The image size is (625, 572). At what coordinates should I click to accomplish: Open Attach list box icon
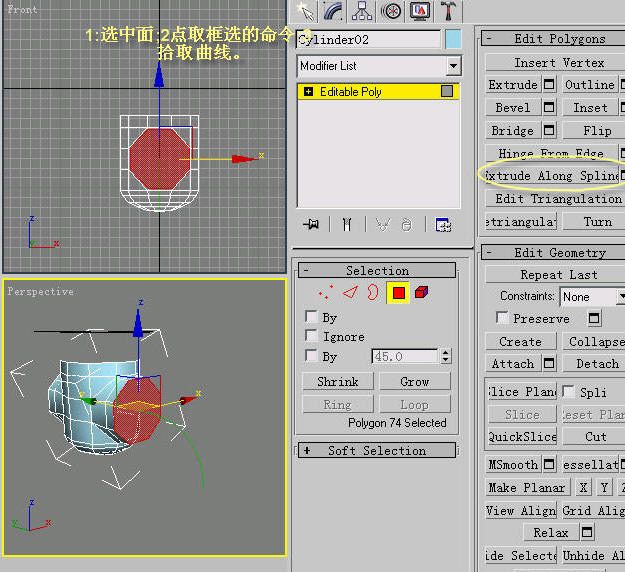[549, 363]
